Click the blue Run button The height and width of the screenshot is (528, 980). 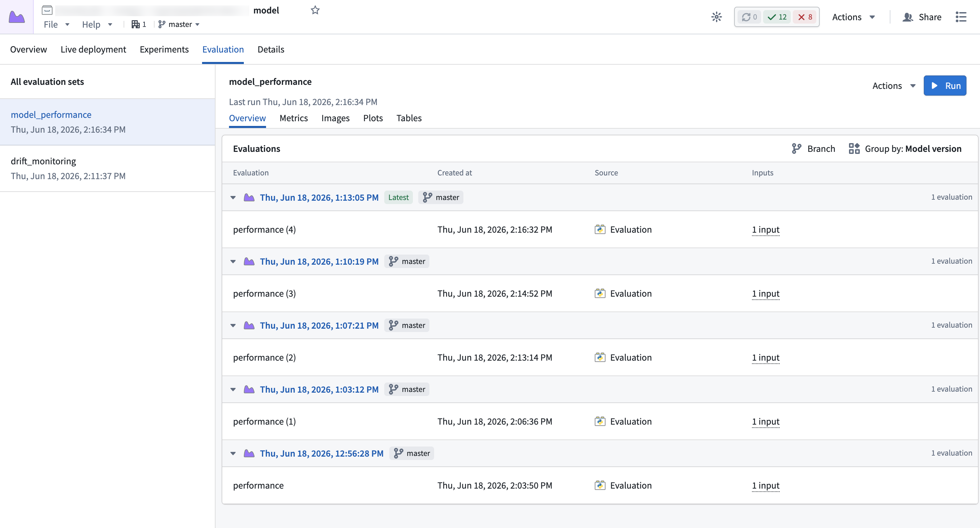[945, 86]
